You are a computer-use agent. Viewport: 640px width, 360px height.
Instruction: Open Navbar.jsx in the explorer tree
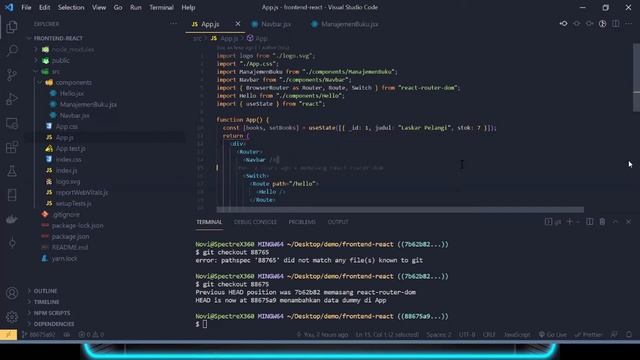[x=74, y=116]
